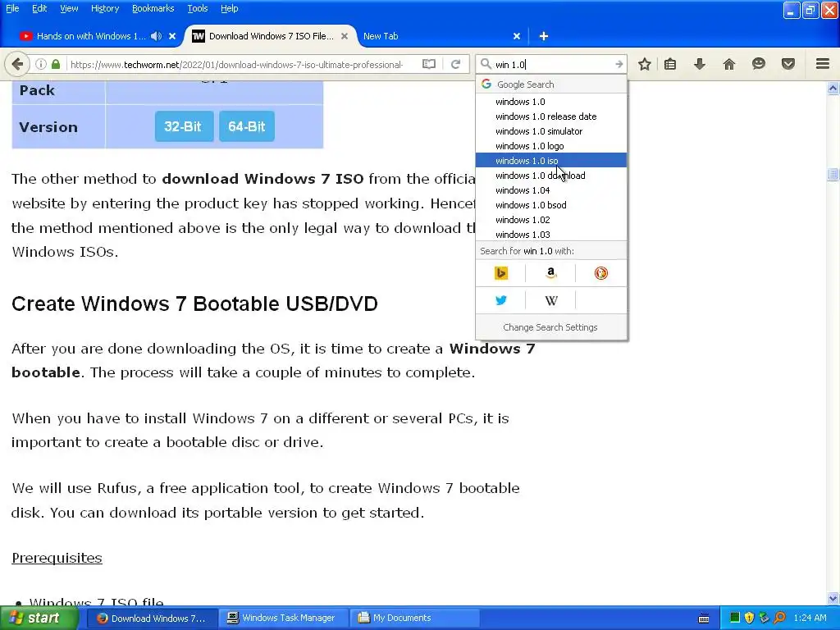The image size is (840, 630).
Task: Search with Bing engine icon
Action: pyautogui.click(x=501, y=273)
